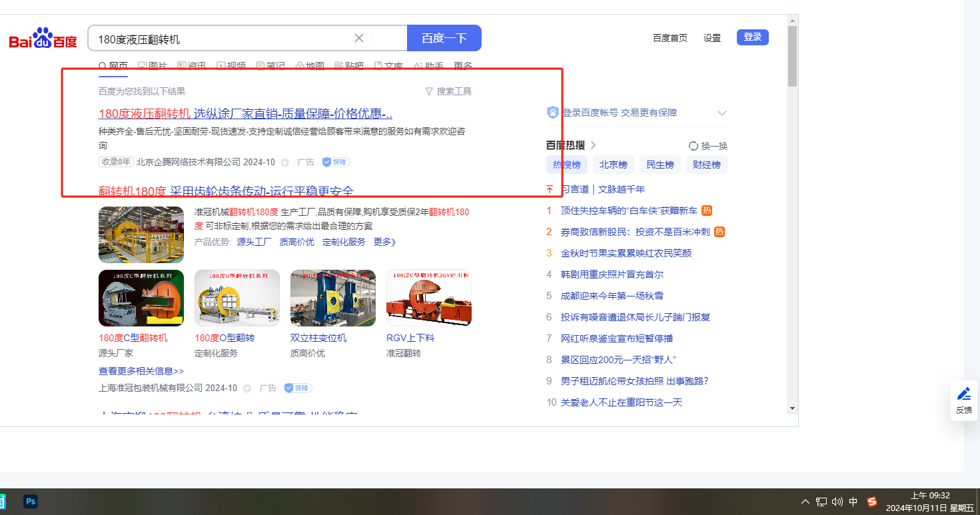Refresh hot searches with 换一换
The width and height of the screenshot is (980, 515).
point(708,146)
